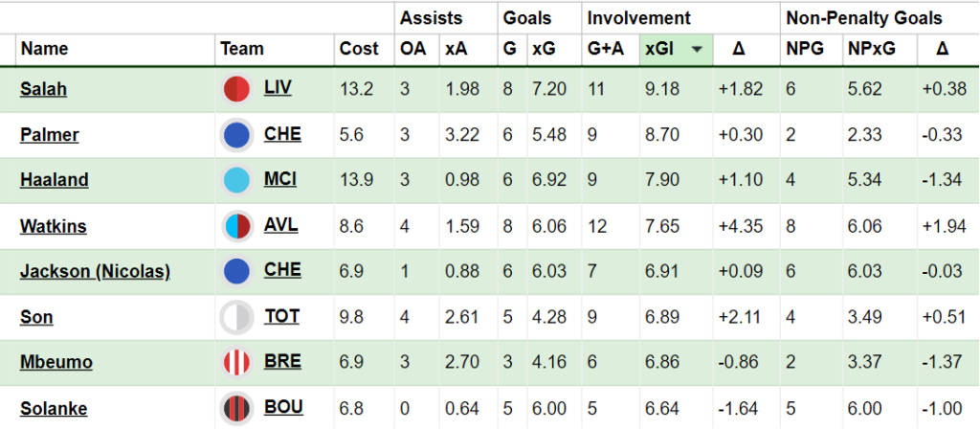Click the Watkins name link
980x431 pixels.
click(53, 226)
